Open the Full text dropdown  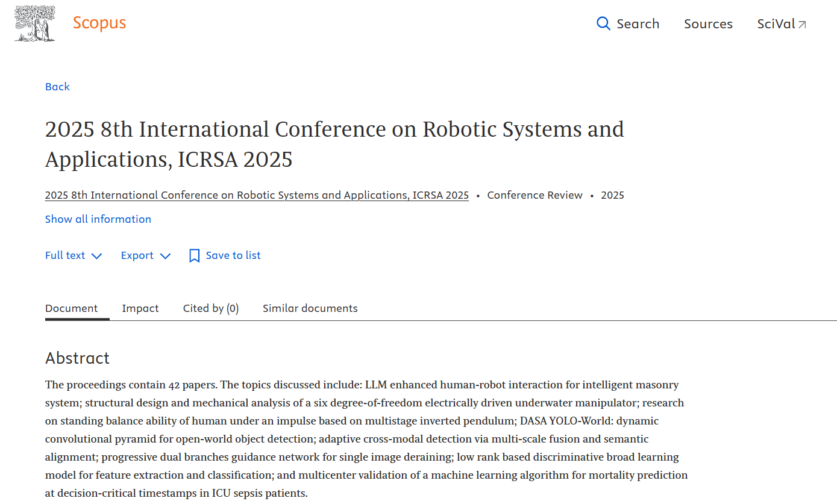point(65,255)
